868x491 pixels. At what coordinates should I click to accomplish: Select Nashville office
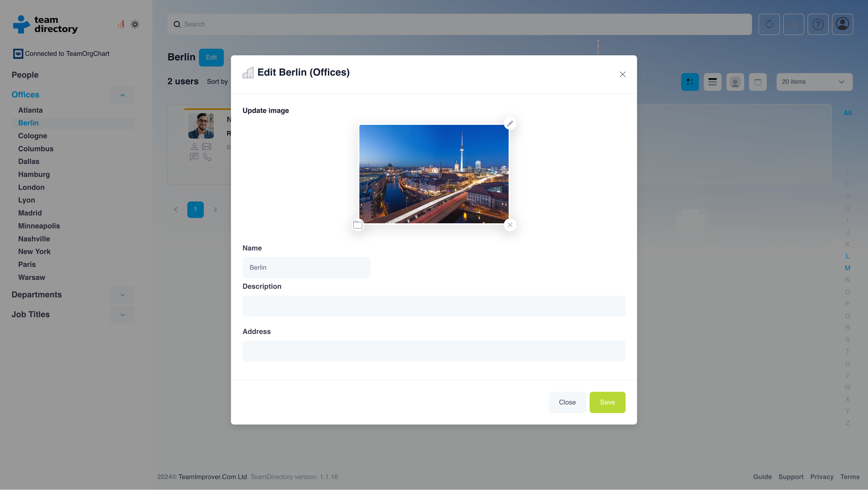click(x=34, y=239)
